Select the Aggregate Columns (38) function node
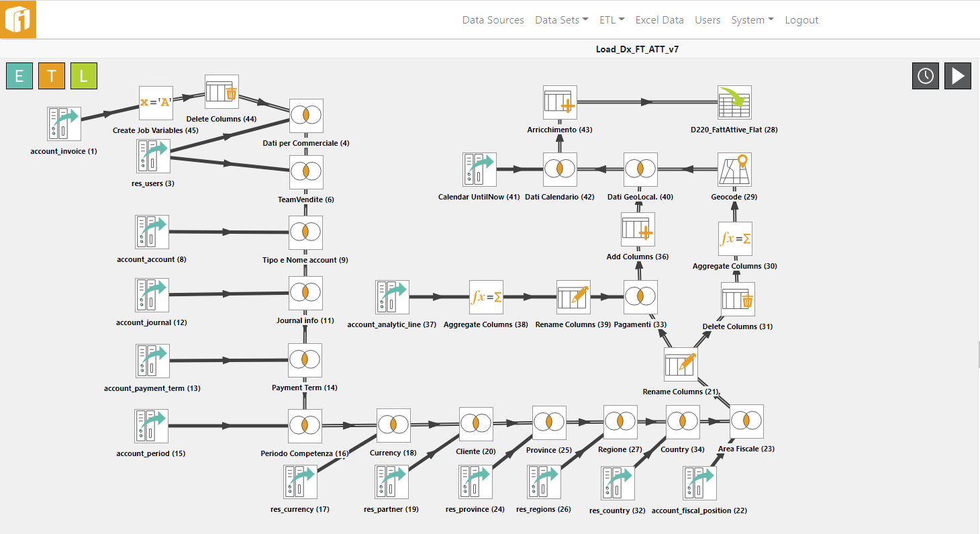 485,296
